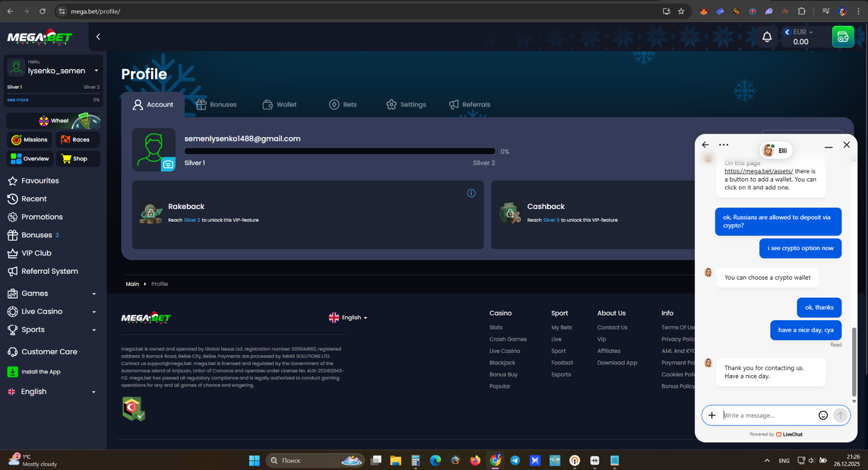Image resolution: width=868 pixels, height=470 pixels.
Task: Click the emoji icon in chat
Action: [x=823, y=415]
